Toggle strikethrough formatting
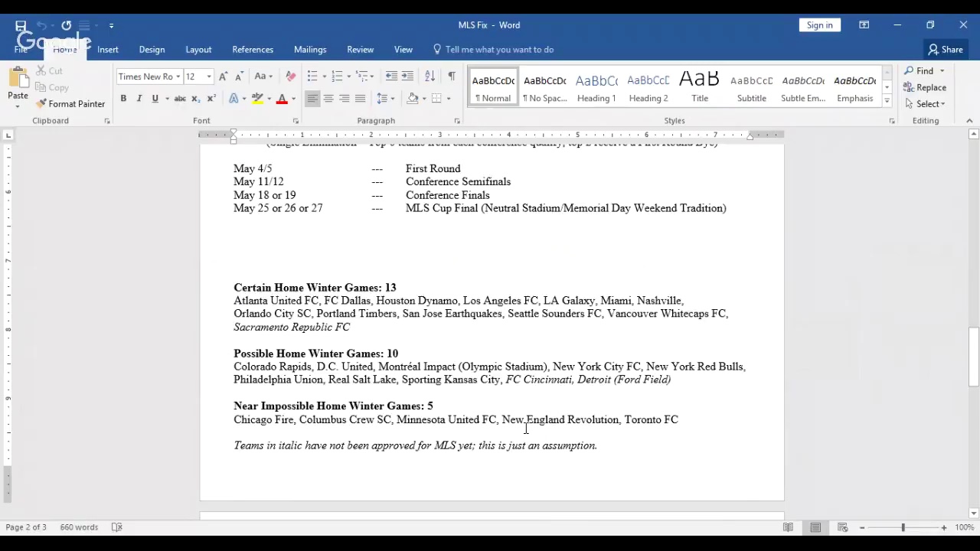The height and width of the screenshot is (551, 980). click(x=180, y=99)
